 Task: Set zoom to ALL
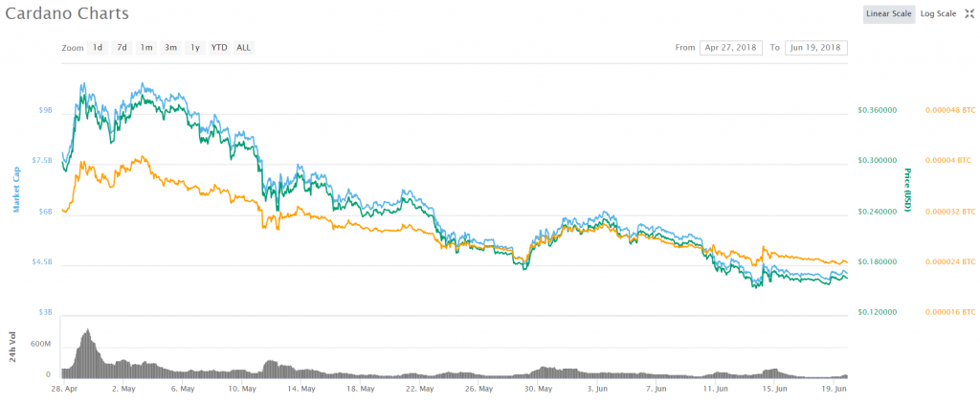(x=244, y=48)
